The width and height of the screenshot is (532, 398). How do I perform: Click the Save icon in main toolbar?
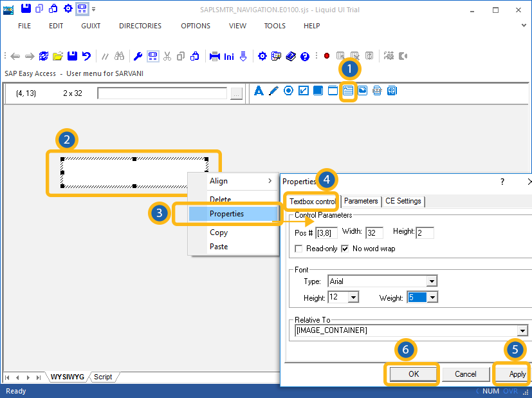point(72,57)
